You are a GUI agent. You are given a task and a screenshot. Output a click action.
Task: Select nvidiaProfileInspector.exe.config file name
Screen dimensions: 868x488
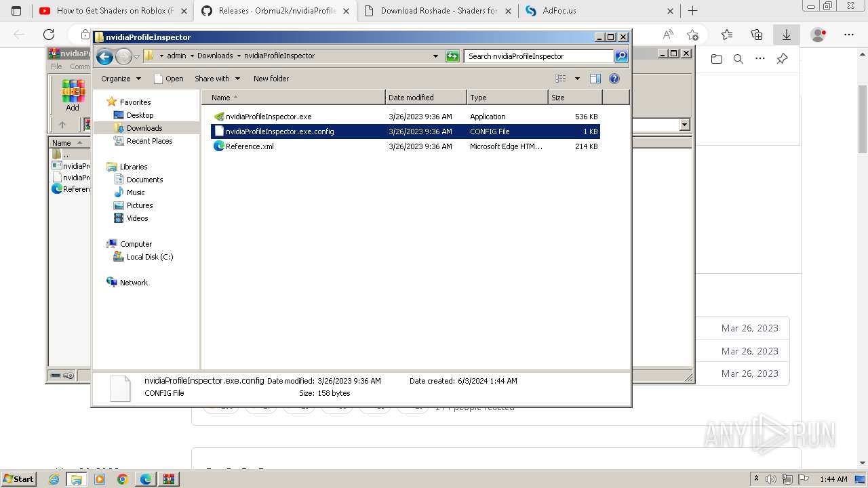[x=279, y=131]
